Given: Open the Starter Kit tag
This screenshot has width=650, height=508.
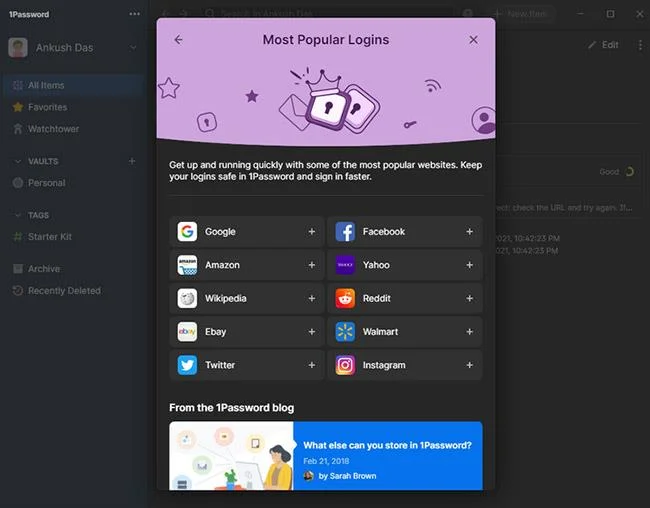Looking at the screenshot, I should (x=74, y=237).
